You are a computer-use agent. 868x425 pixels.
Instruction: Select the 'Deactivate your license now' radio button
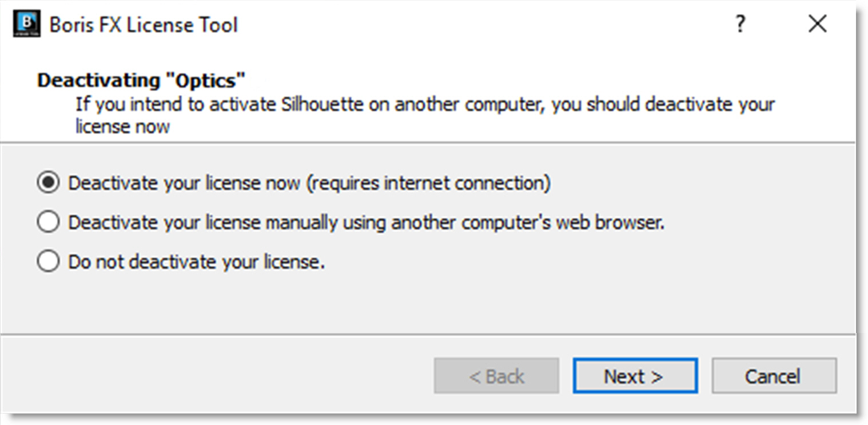click(x=48, y=183)
